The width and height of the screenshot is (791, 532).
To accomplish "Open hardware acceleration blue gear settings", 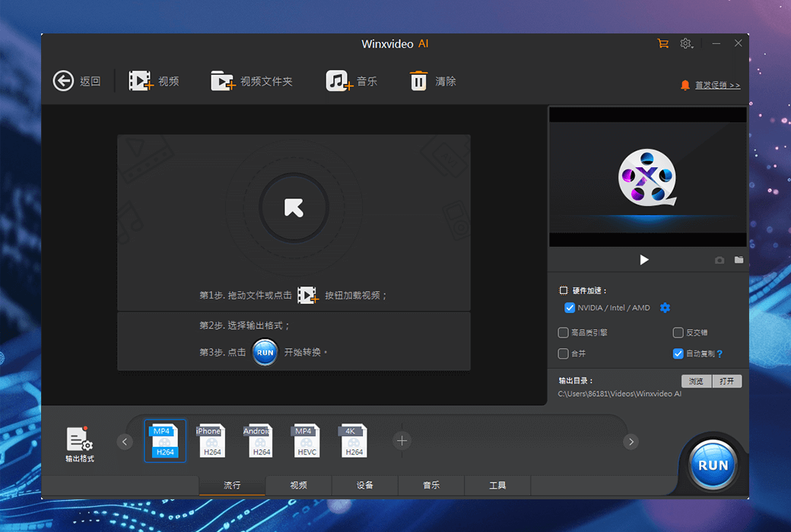I will point(665,308).
